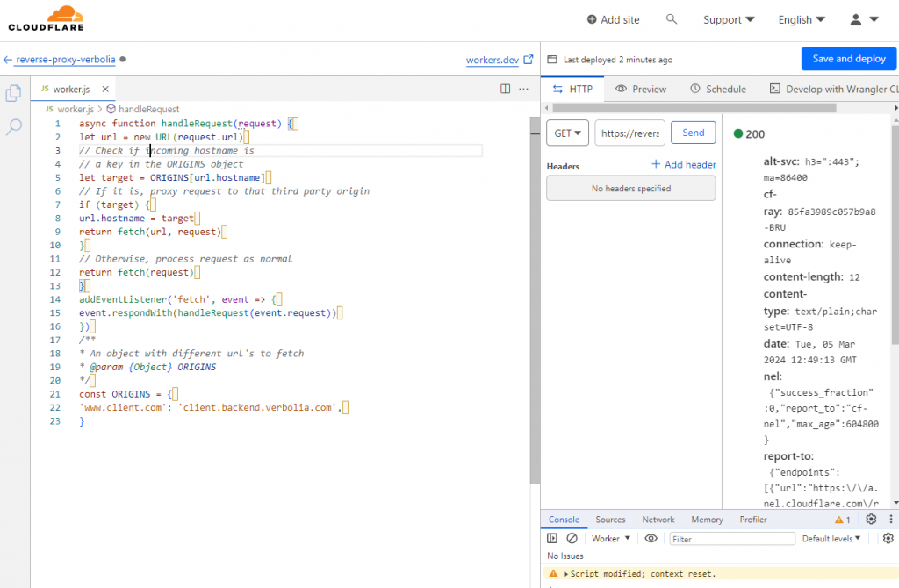Switch to the Preview tab
899x588 pixels.
coord(640,89)
